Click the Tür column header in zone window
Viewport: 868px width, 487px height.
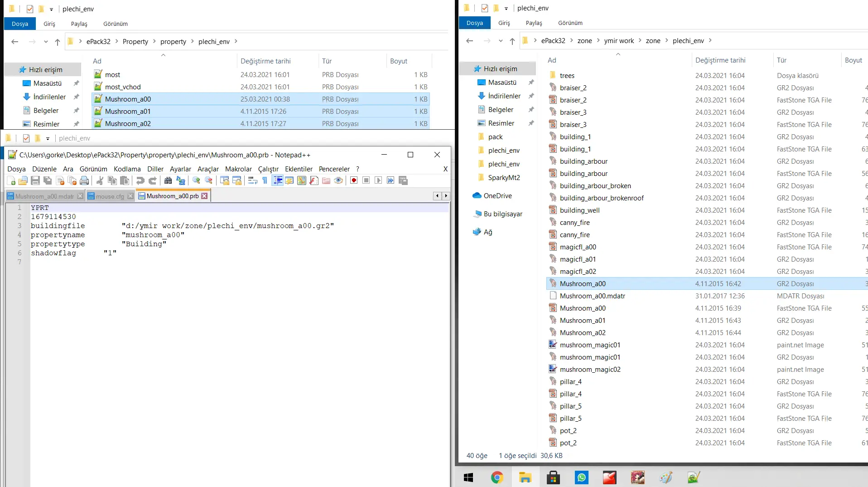click(x=782, y=60)
